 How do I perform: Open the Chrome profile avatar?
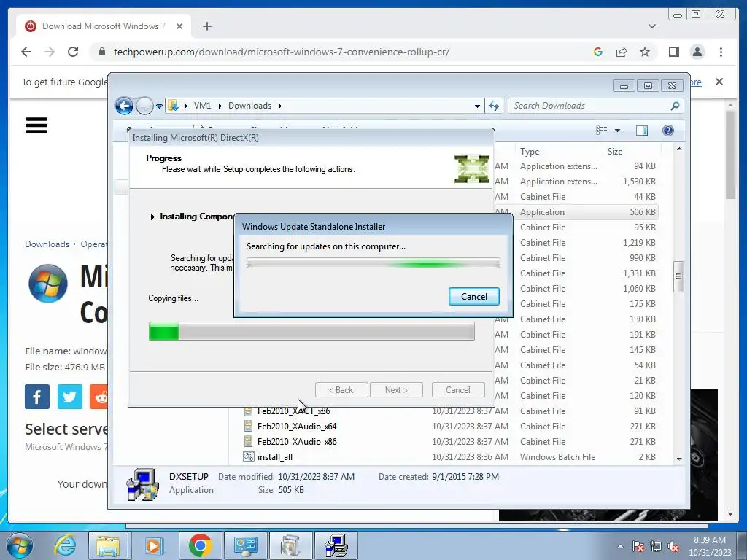coord(697,52)
